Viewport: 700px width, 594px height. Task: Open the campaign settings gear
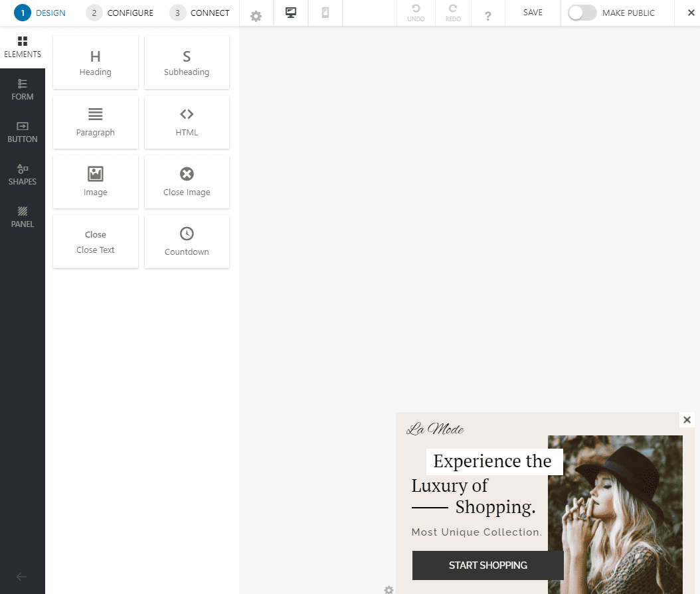click(x=256, y=13)
